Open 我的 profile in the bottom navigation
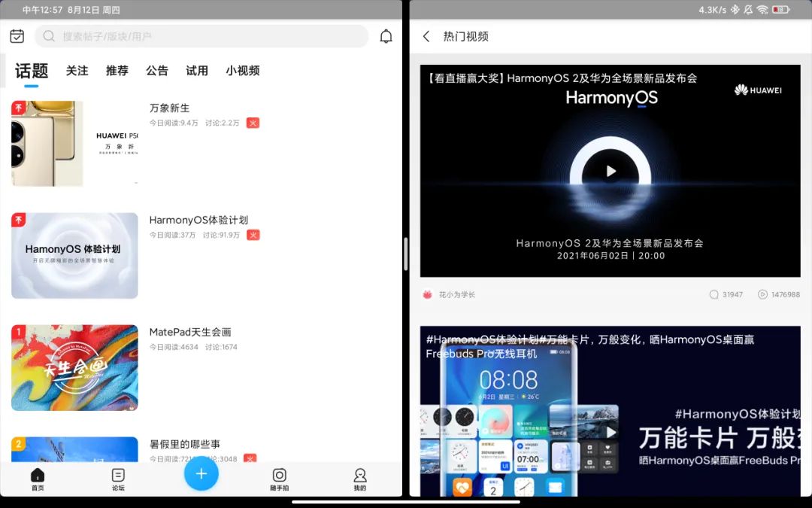 tap(360, 479)
